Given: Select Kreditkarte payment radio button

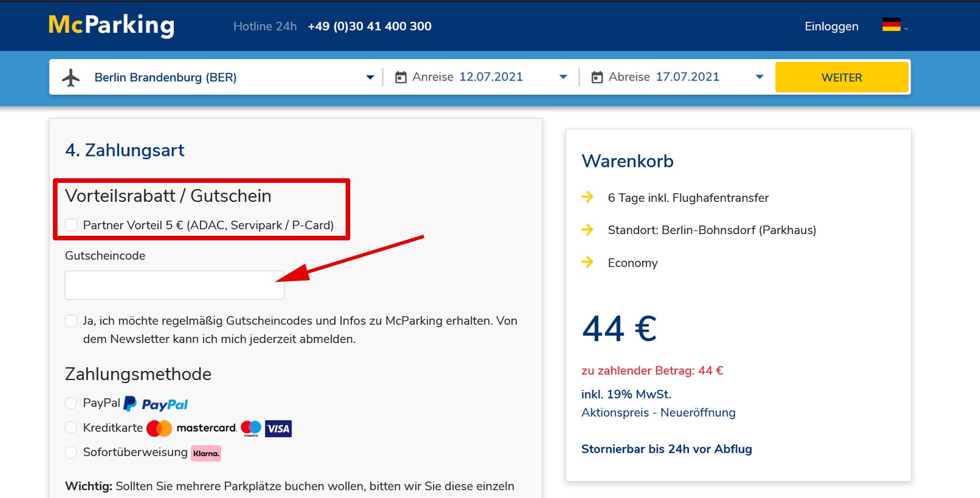Looking at the screenshot, I should tap(71, 428).
